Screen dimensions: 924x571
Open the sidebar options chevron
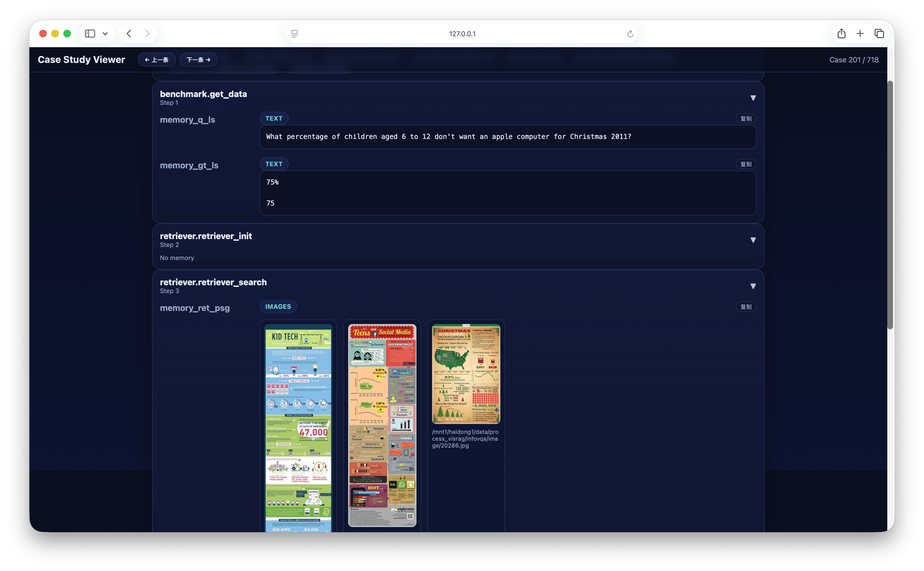[105, 34]
